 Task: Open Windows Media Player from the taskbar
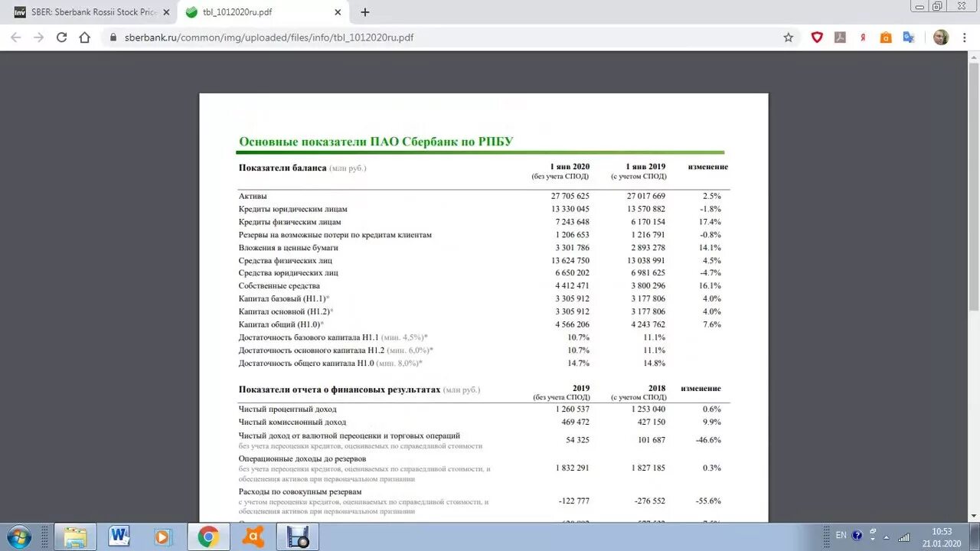(x=163, y=536)
